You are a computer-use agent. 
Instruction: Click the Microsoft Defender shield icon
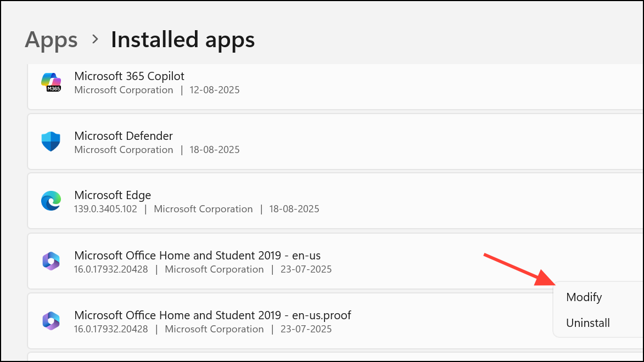(x=51, y=142)
